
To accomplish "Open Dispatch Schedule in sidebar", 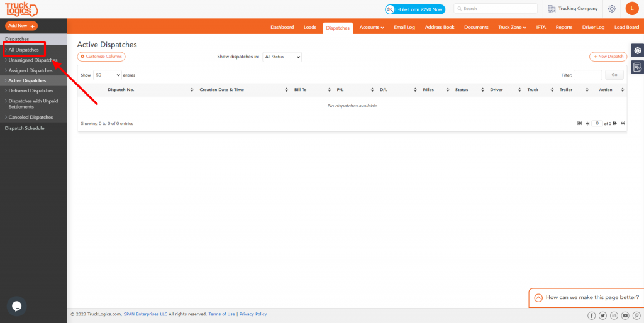I will [x=25, y=128].
